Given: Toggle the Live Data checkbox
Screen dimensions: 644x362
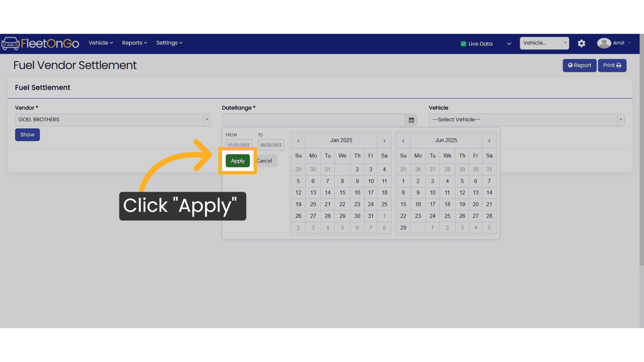Looking at the screenshot, I should click(x=463, y=43).
